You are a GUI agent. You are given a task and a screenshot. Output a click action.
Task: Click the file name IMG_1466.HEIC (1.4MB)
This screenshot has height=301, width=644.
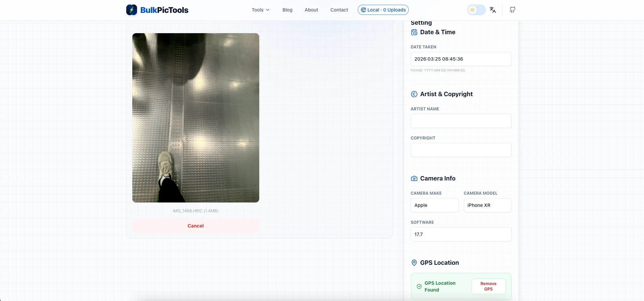(x=196, y=211)
